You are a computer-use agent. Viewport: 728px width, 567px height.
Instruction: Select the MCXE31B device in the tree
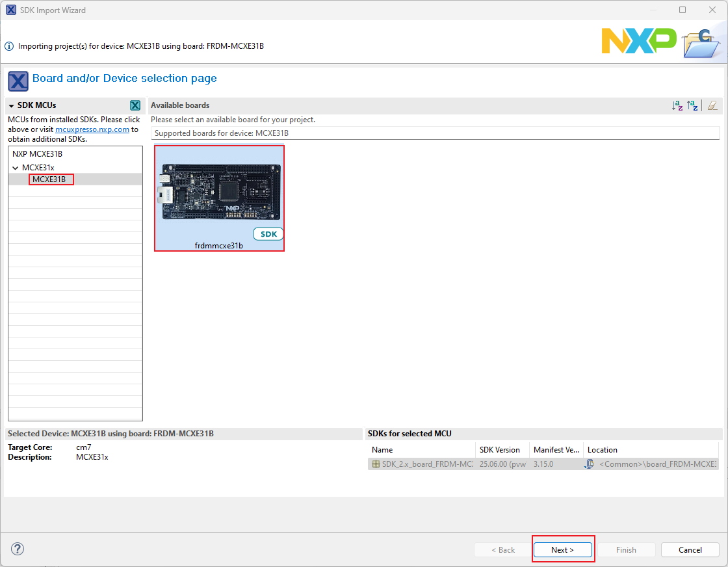tap(49, 179)
